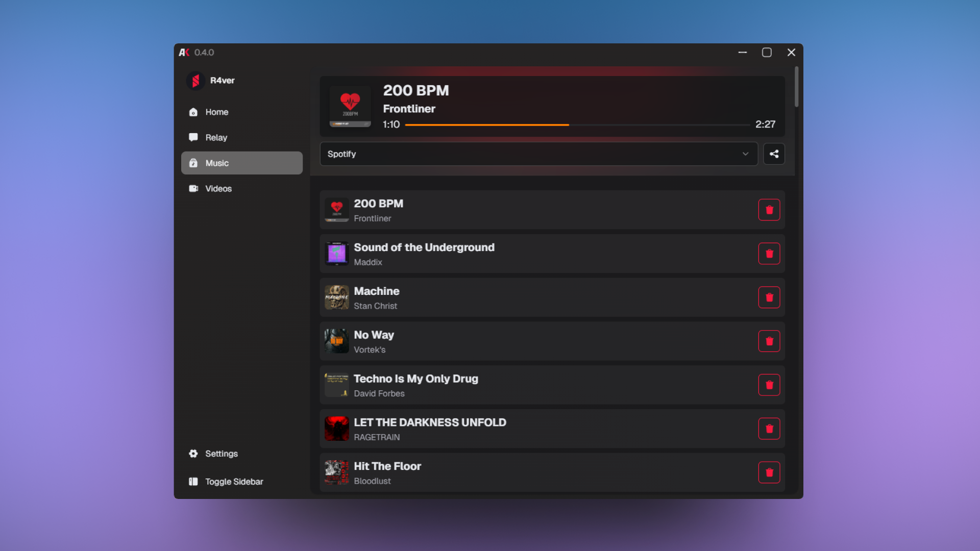Image resolution: width=980 pixels, height=551 pixels.
Task: Click the Music section icon
Action: (x=193, y=163)
